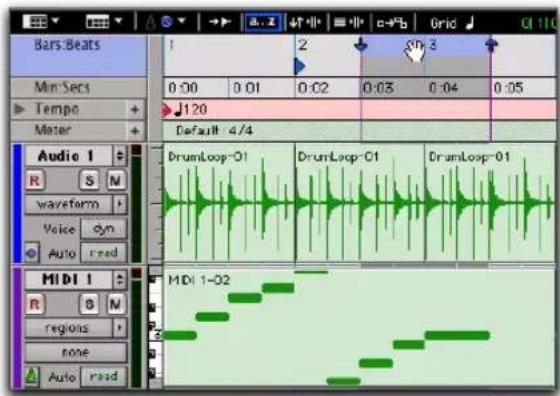Image resolution: width=560 pixels, height=396 pixels.
Task: Add meter change with Meter plus button
Action: point(135,131)
